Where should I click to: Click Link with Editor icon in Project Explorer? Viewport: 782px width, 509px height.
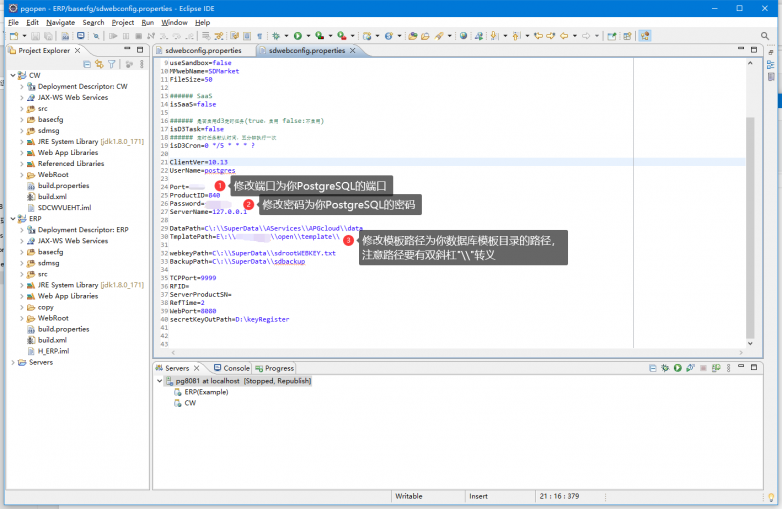click(99, 64)
